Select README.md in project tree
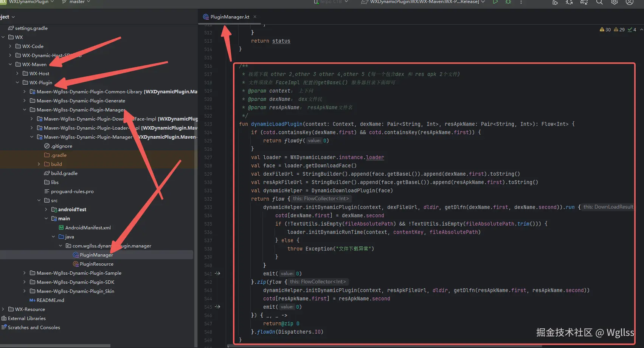Viewport: 644px width, 348px height. pyautogui.click(x=50, y=300)
